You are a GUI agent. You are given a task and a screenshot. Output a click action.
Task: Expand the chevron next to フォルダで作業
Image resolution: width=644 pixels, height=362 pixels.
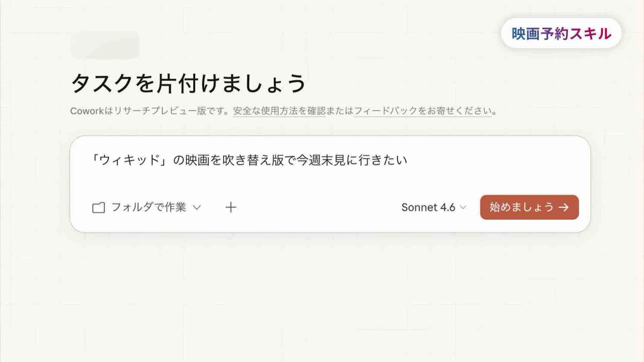pos(197,208)
